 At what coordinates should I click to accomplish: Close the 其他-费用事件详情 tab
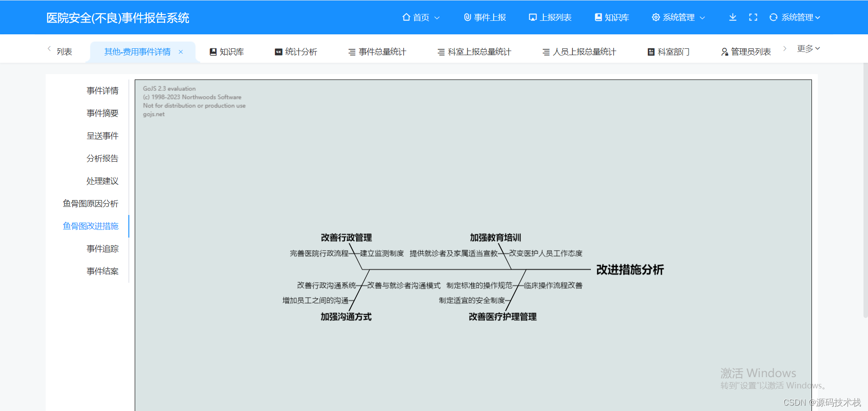pyautogui.click(x=181, y=51)
